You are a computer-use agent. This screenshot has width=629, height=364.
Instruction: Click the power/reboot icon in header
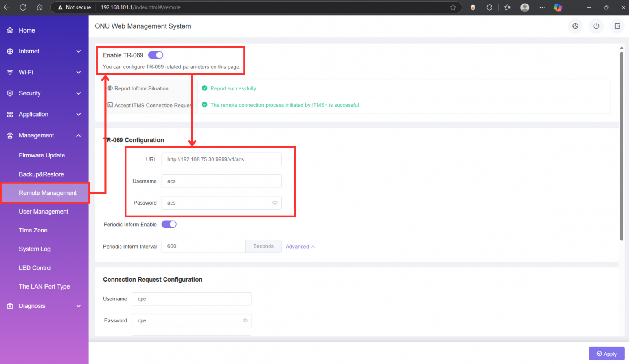pyautogui.click(x=596, y=26)
